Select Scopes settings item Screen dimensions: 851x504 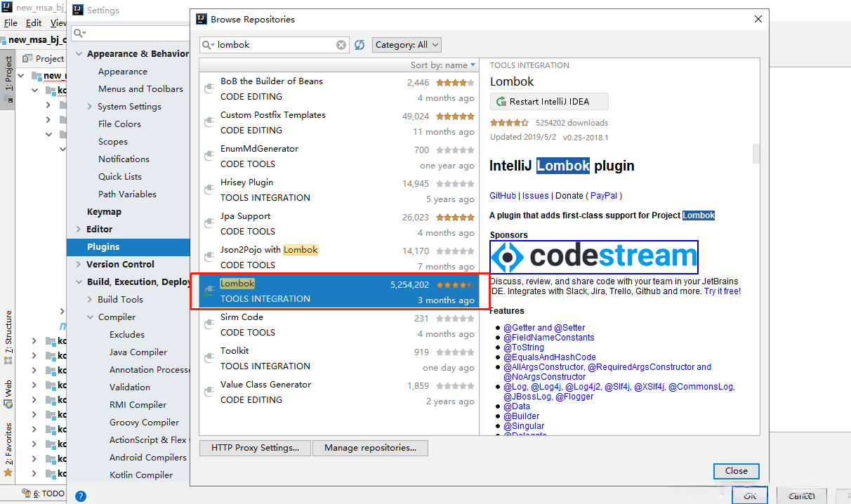pos(113,142)
